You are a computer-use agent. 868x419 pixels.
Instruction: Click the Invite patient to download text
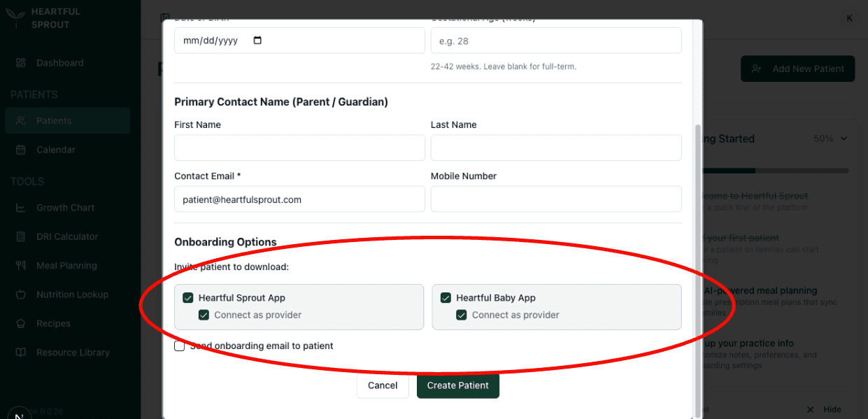point(232,267)
